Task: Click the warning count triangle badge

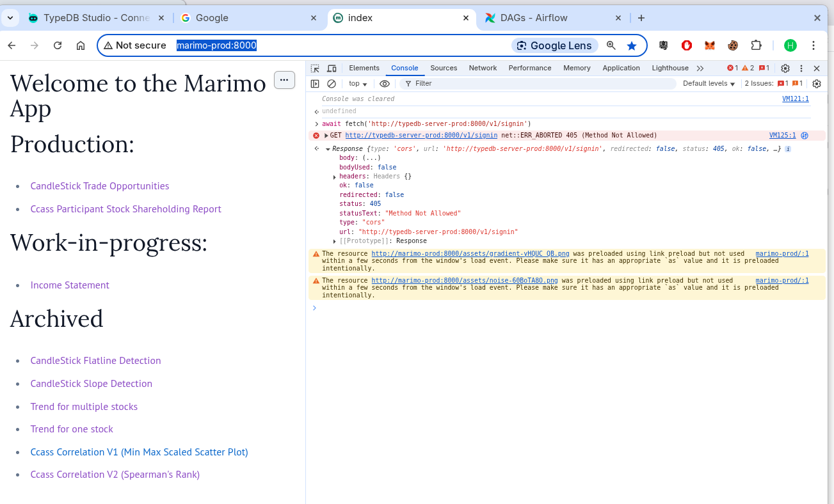Action: click(748, 68)
